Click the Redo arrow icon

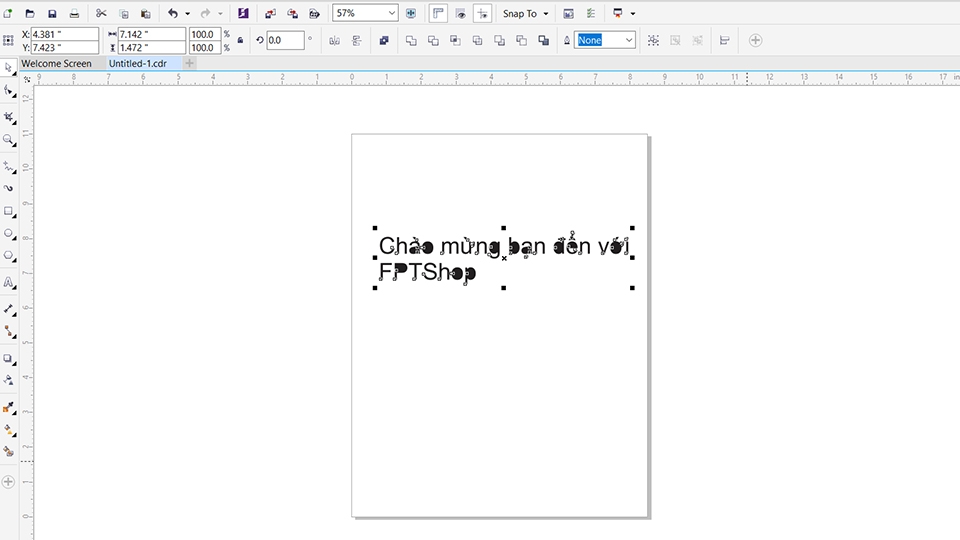coord(206,13)
